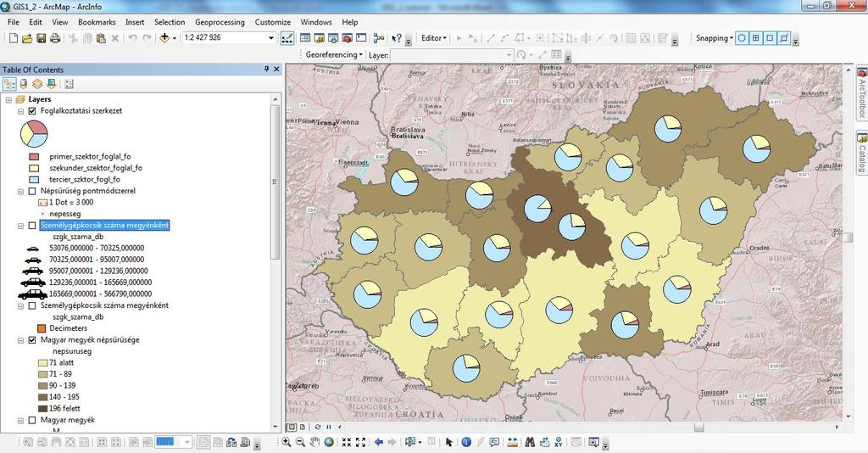Uncheck Magyar megyék népsűrűsége layer
Image resolution: width=868 pixels, height=453 pixels.
click(x=32, y=340)
